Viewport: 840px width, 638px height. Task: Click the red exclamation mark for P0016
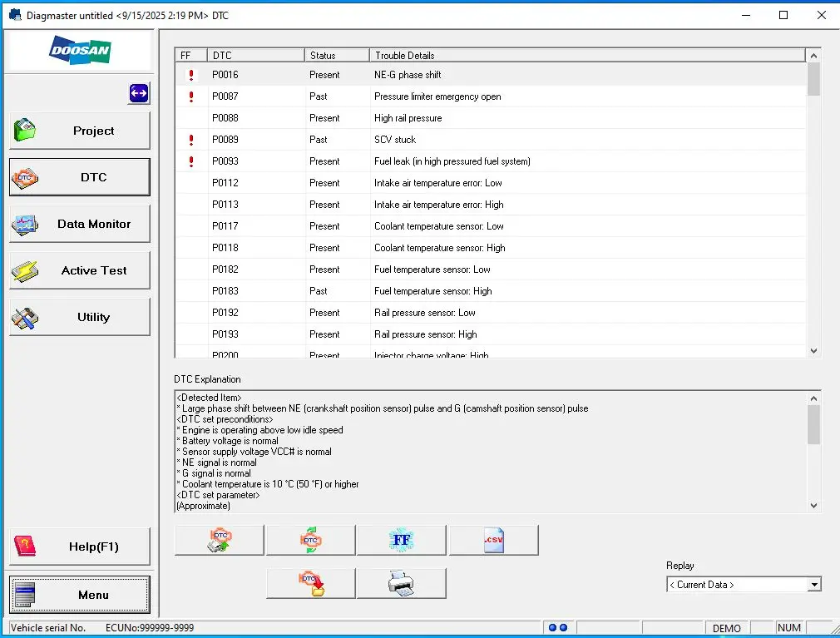191,75
